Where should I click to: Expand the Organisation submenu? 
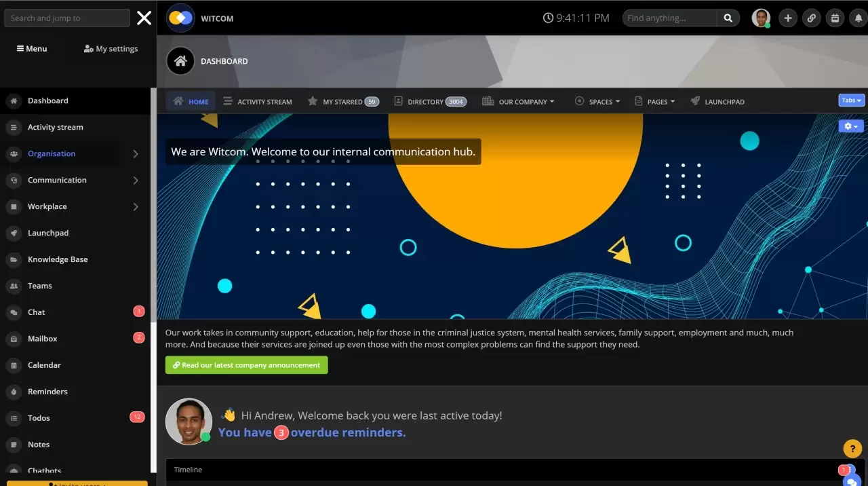(x=135, y=154)
